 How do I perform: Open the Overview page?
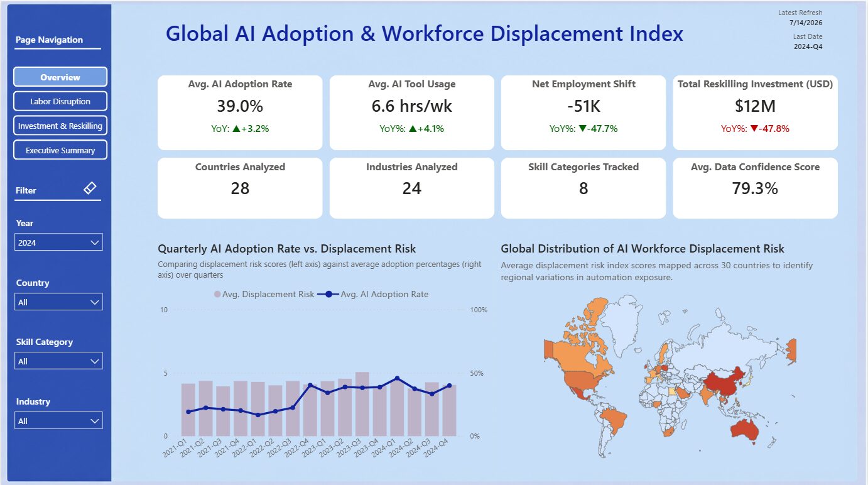(60, 77)
